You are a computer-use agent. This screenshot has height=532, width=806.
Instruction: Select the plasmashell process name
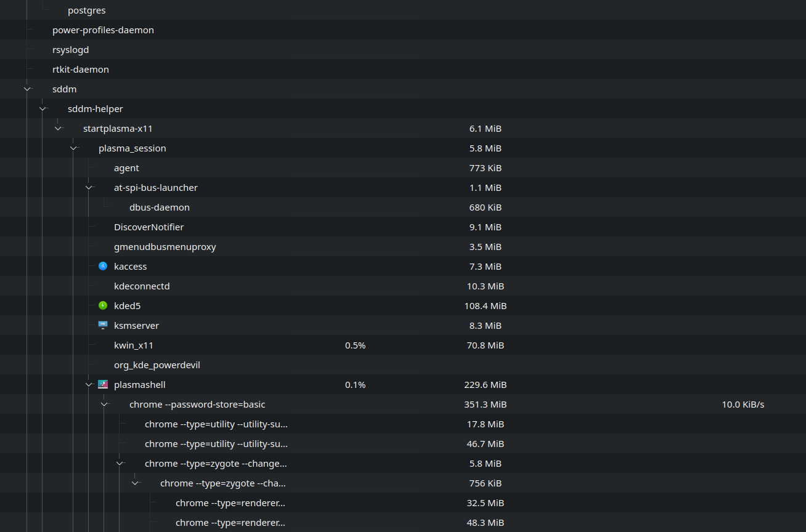tap(140, 384)
